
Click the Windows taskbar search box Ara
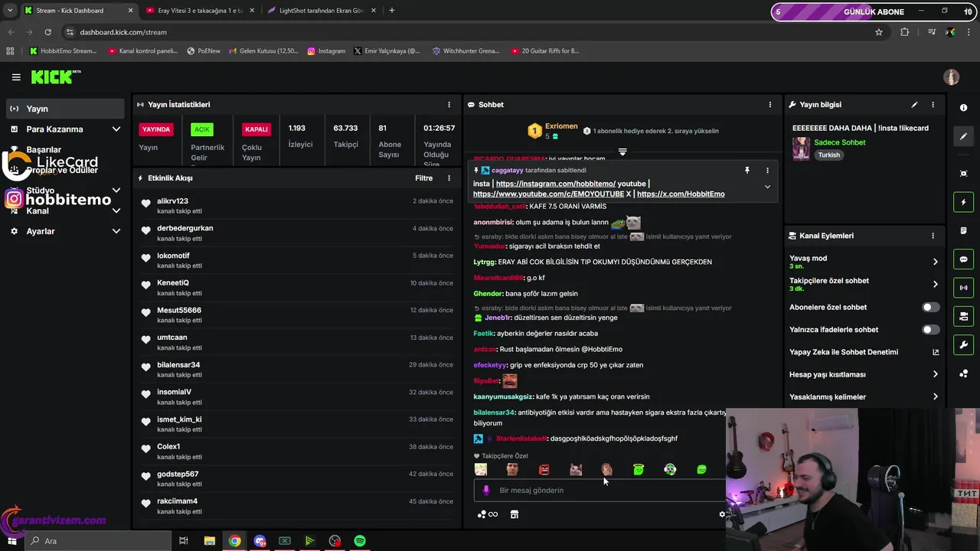(97, 541)
